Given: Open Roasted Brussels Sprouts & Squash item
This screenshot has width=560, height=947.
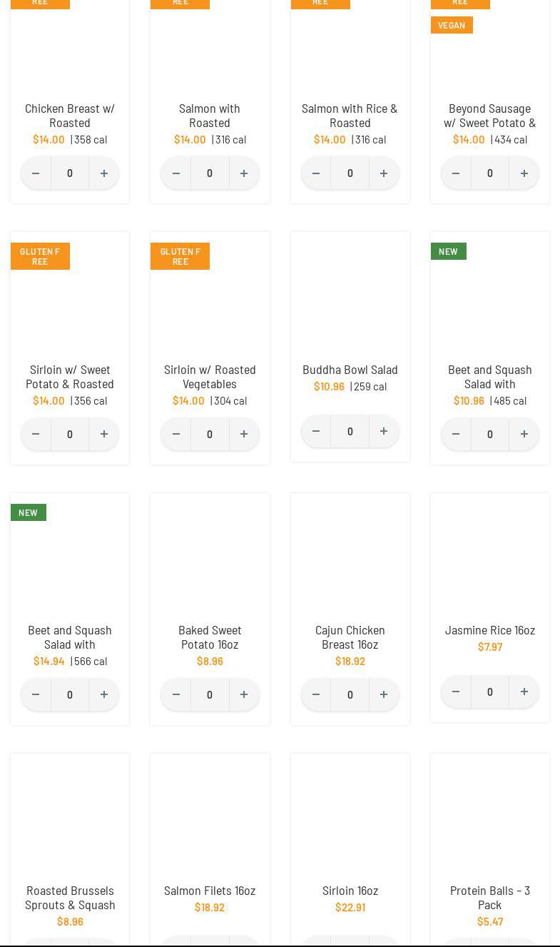Looking at the screenshot, I should [70, 897].
